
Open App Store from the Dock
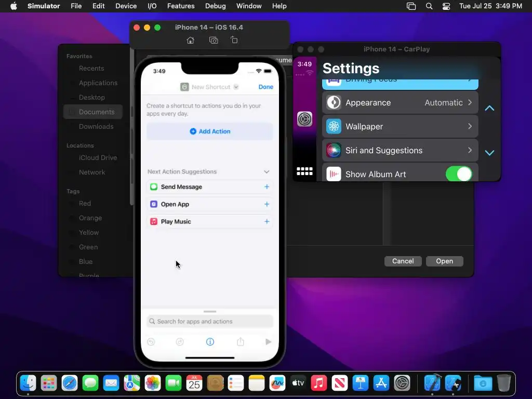[x=381, y=383]
